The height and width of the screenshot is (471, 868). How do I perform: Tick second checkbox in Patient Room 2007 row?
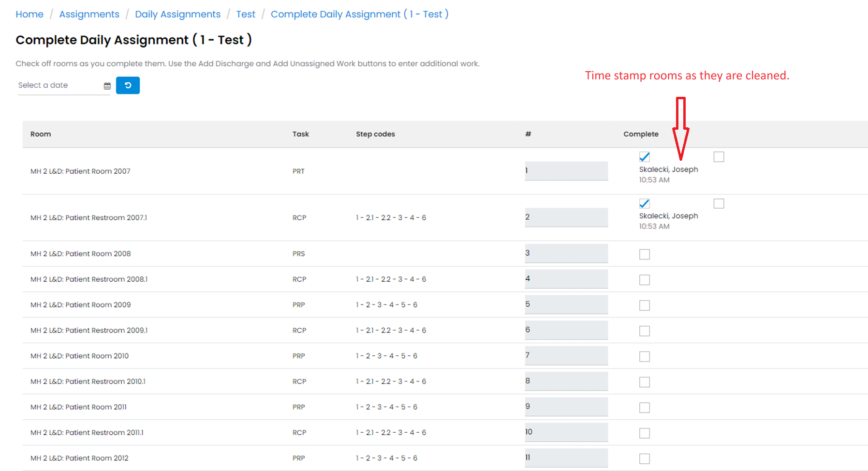pyautogui.click(x=719, y=157)
